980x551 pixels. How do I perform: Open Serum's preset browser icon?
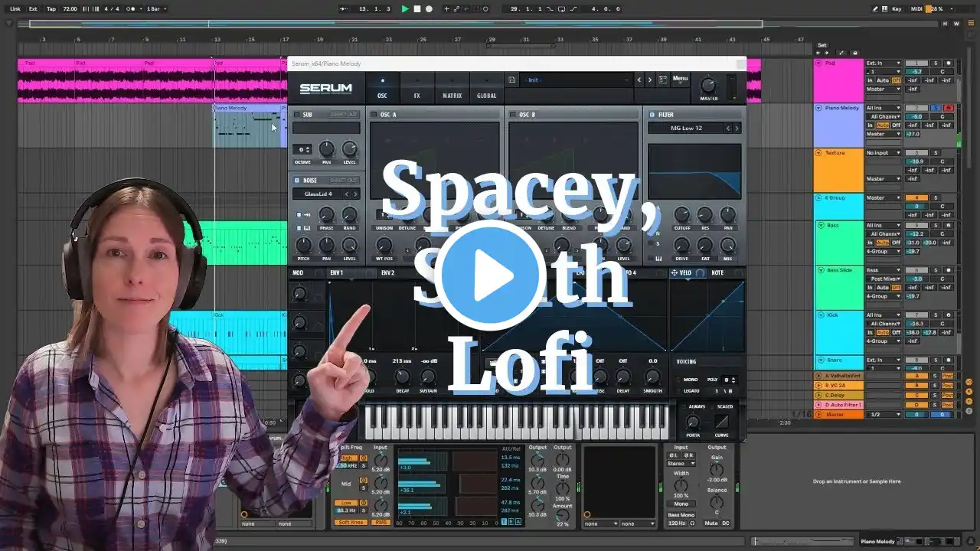(661, 80)
